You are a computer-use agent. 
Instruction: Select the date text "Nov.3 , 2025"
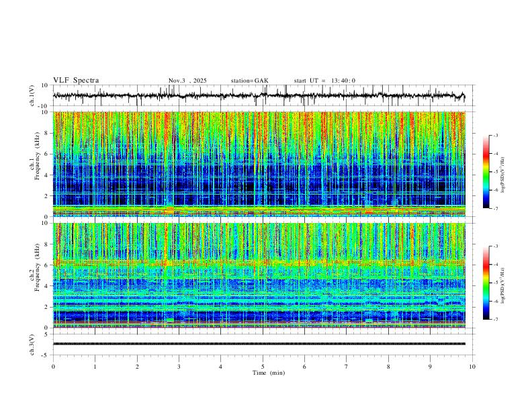(x=187, y=81)
